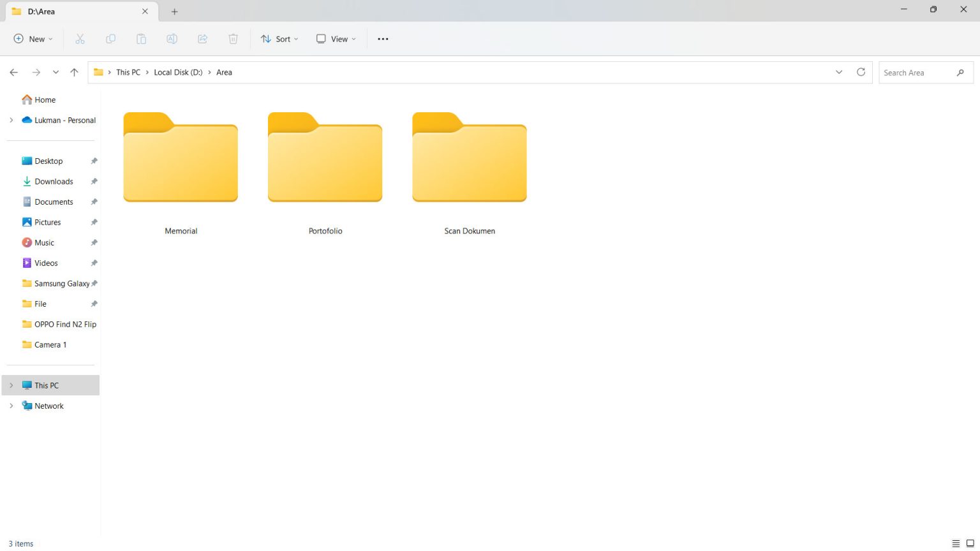Expand the Sort options dropdown
This screenshot has height=551, width=980.
(279, 39)
